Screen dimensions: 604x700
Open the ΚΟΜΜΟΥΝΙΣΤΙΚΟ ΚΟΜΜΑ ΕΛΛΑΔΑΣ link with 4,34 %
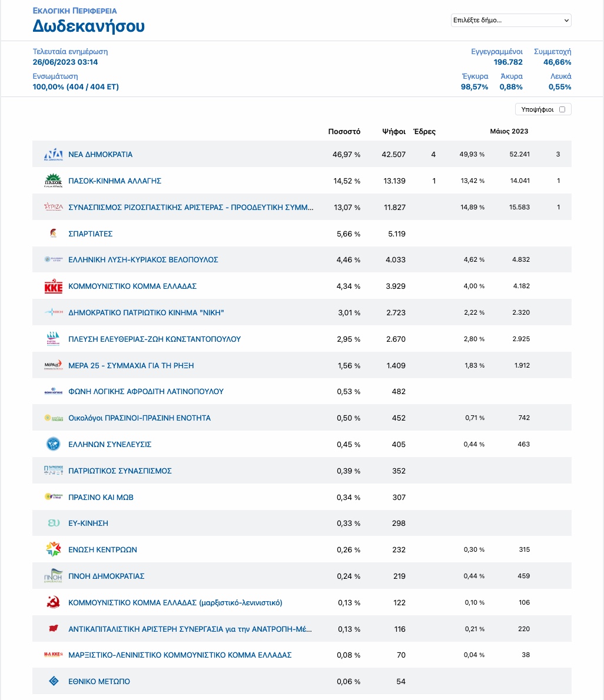tap(132, 286)
